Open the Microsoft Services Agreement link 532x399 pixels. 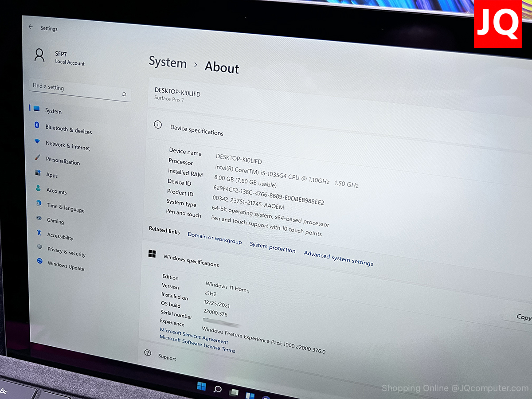(x=194, y=336)
